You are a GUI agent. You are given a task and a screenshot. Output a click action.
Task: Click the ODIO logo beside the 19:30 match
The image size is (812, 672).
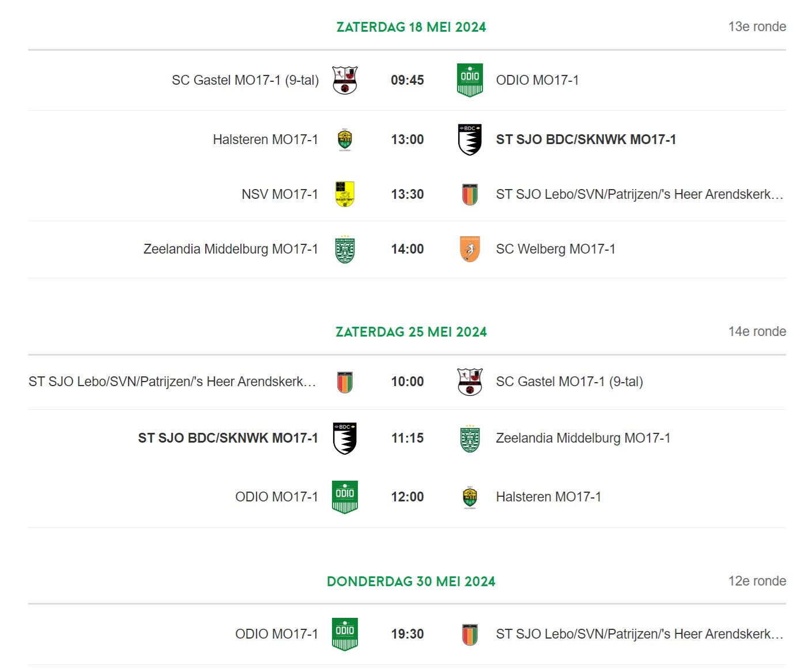tap(345, 634)
